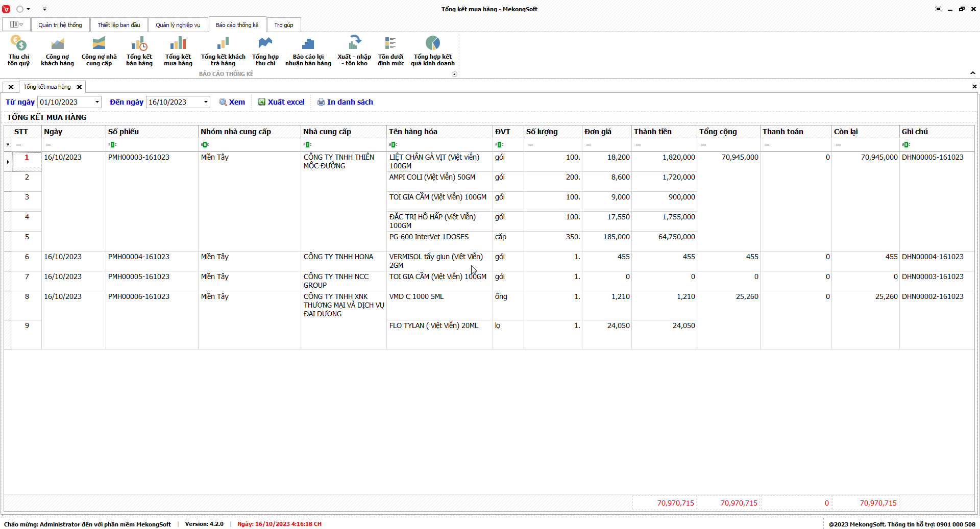Open Tổng kết khách trả hàng report

[x=223, y=51]
